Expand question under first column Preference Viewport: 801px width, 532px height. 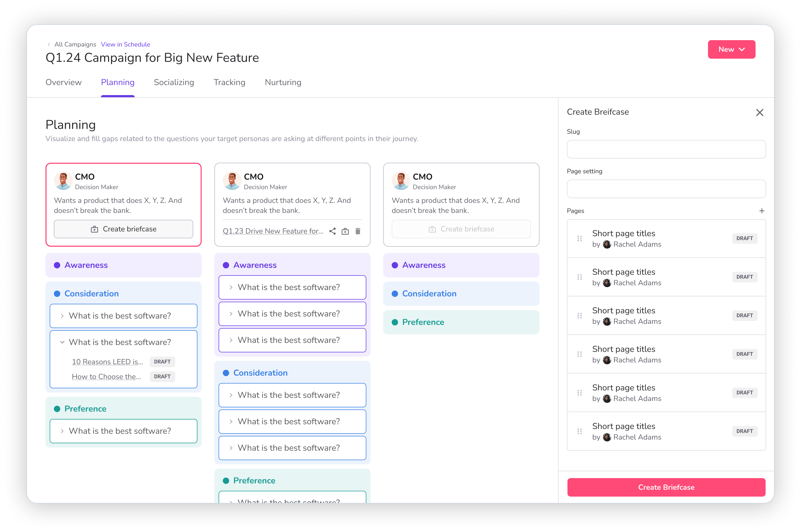click(62, 431)
